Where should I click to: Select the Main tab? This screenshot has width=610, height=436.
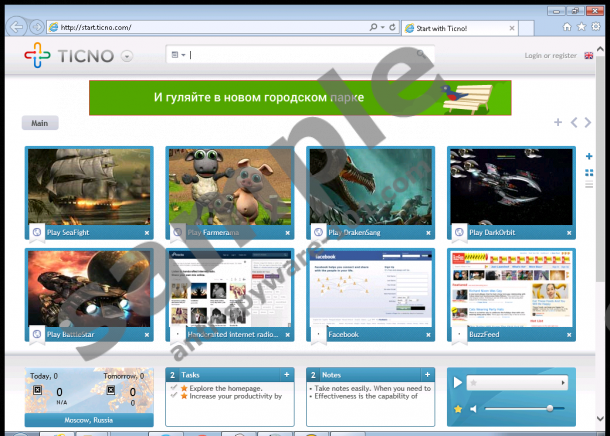[40, 123]
